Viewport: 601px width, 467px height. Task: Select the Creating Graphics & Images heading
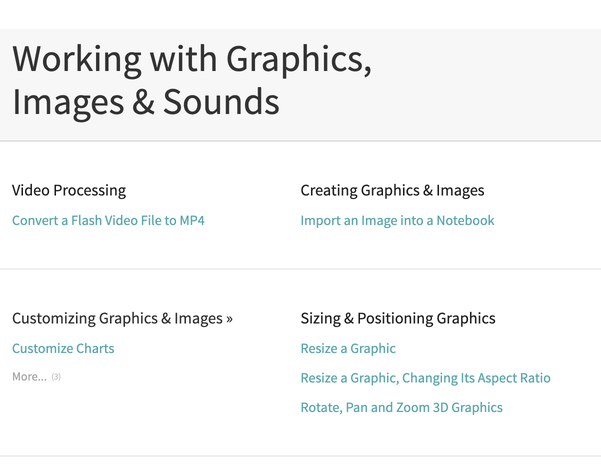(392, 190)
